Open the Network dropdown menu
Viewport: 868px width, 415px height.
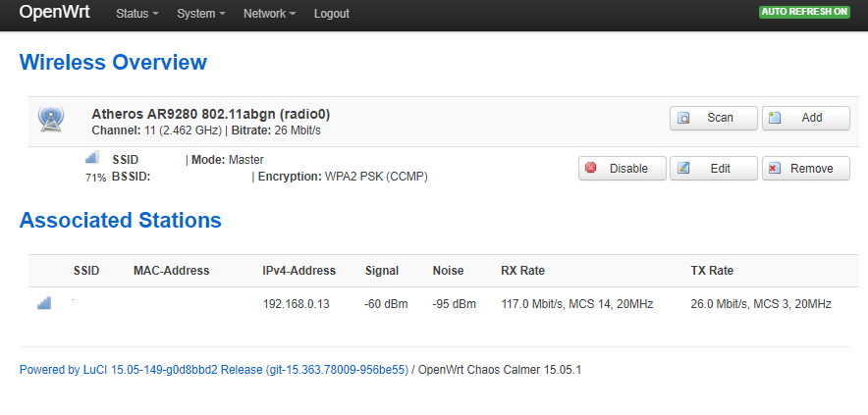pos(270,14)
